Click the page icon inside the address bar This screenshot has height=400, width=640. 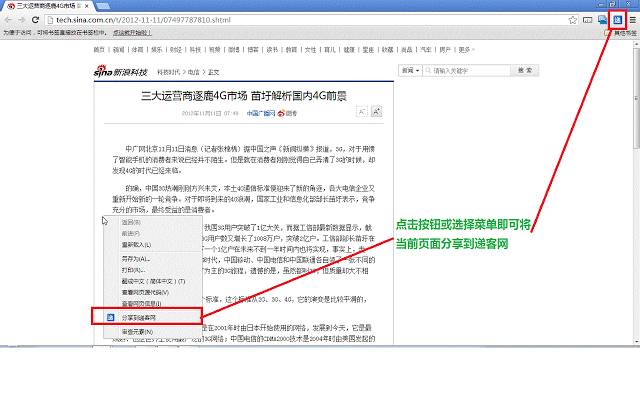tap(50, 20)
